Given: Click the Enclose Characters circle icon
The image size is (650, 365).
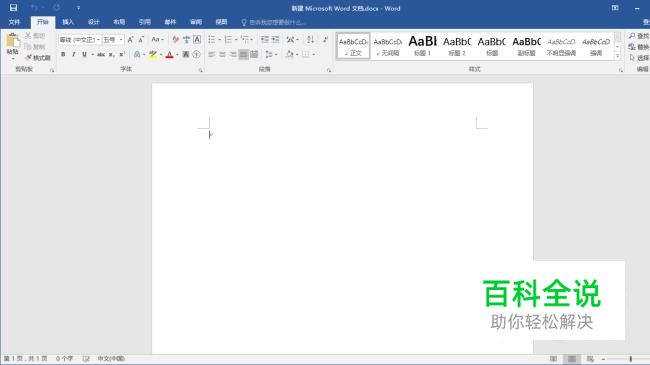Looking at the screenshot, I should [x=196, y=54].
